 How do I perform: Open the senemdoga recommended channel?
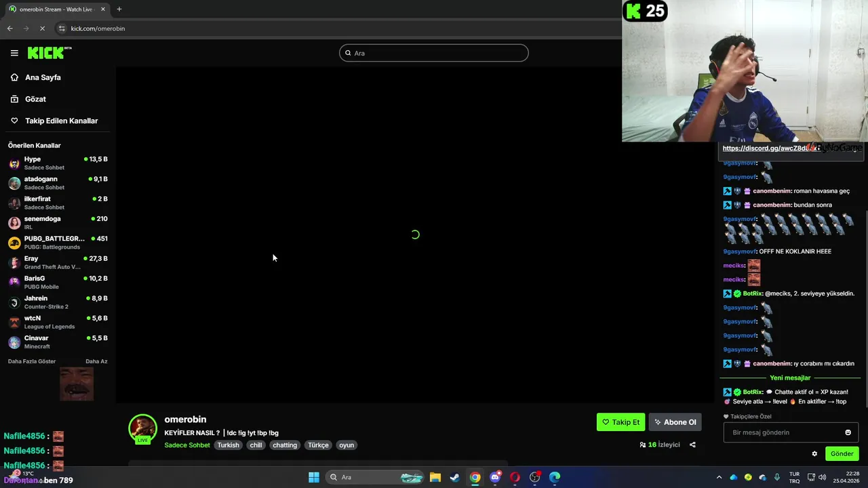pyautogui.click(x=58, y=222)
